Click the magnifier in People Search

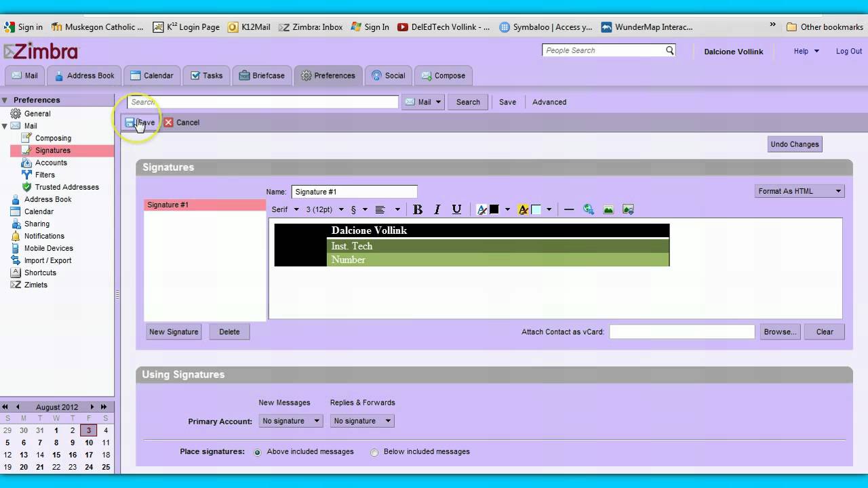coord(670,50)
